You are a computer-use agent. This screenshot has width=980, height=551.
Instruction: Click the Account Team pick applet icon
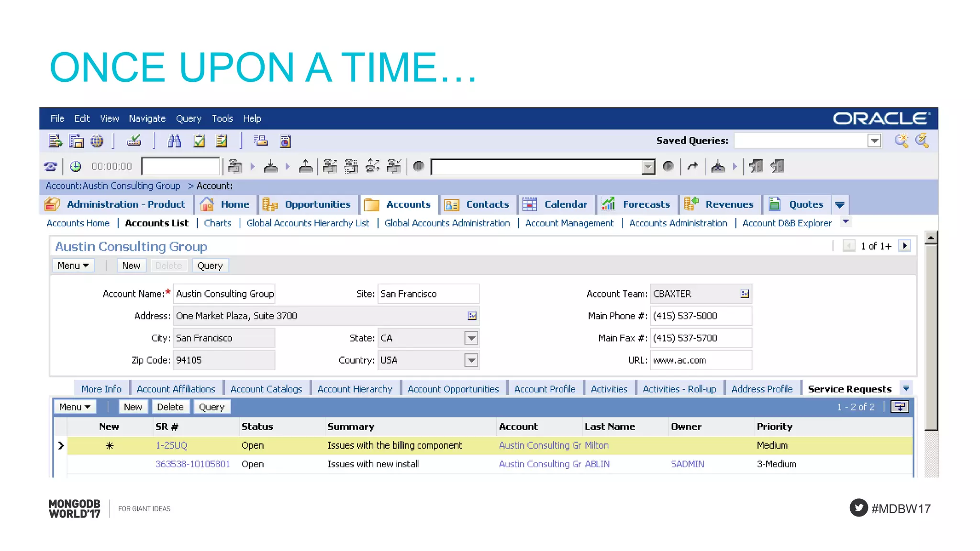[x=745, y=294]
